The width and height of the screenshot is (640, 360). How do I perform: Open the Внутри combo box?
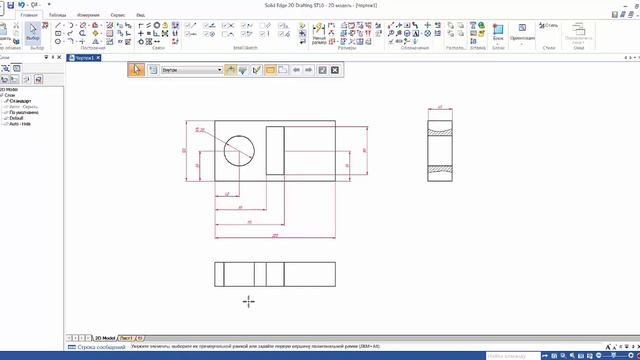[191, 70]
